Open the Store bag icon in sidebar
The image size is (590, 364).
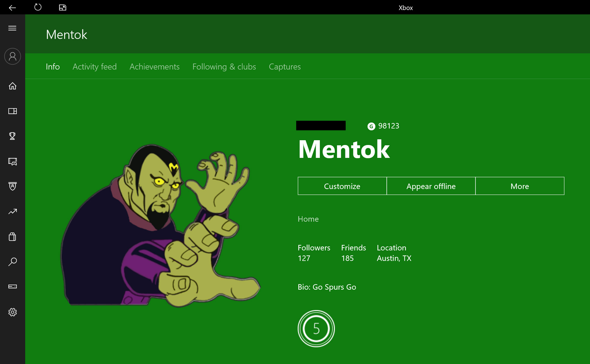point(12,237)
